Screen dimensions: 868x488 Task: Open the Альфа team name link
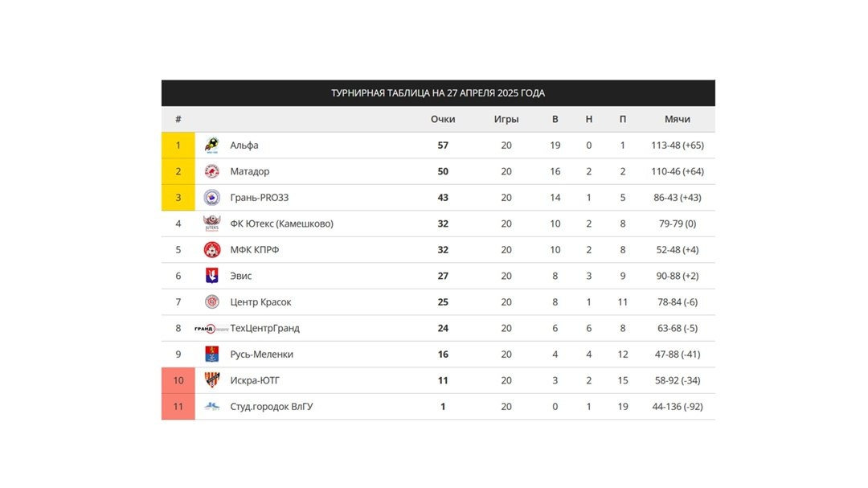tap(244, 146)
